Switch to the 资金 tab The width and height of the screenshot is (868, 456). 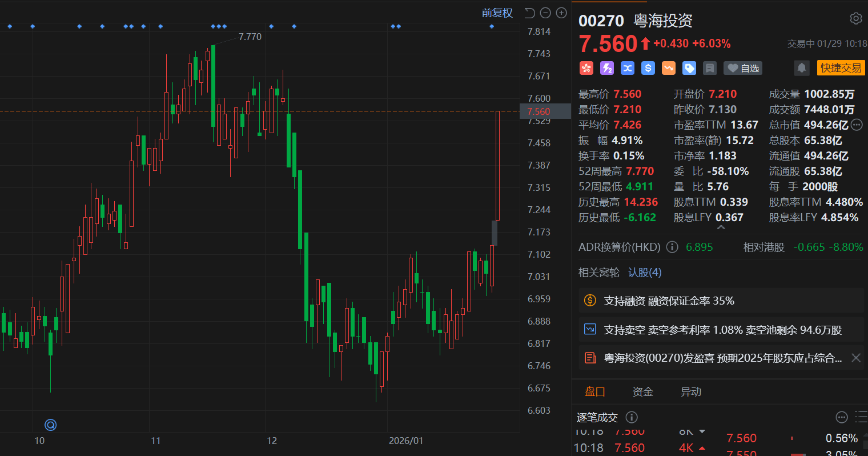click(x=642, y=392)
